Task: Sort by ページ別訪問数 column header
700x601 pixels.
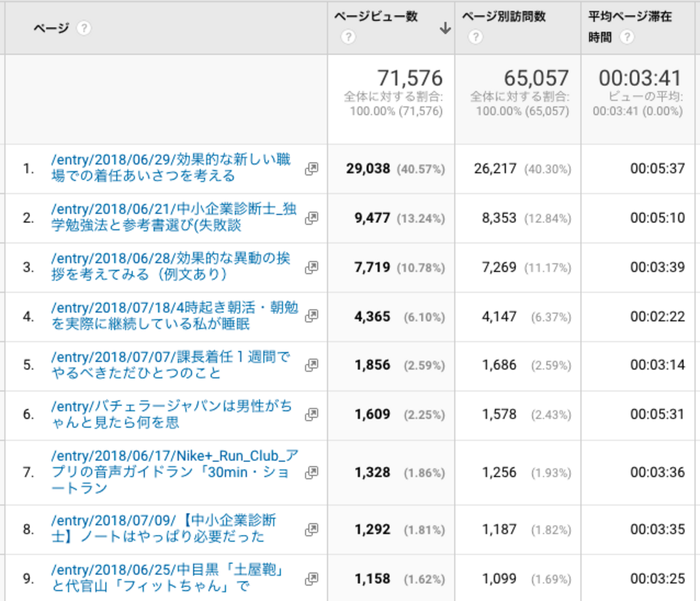Action: (x=503, y=17)
